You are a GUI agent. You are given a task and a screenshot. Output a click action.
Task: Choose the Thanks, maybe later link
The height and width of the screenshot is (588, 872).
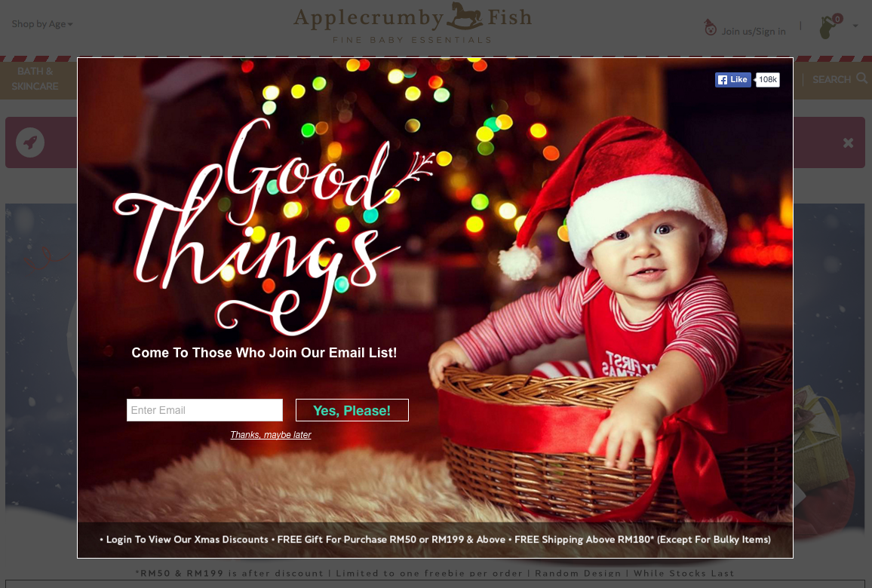271,435
